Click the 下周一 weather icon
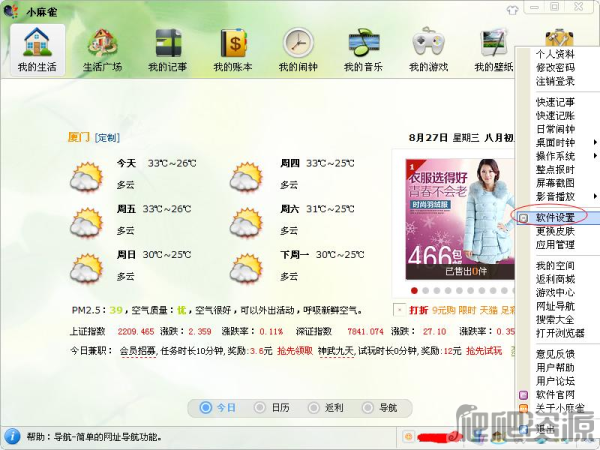Screen dimensions: 600x450 coord(246,268)
